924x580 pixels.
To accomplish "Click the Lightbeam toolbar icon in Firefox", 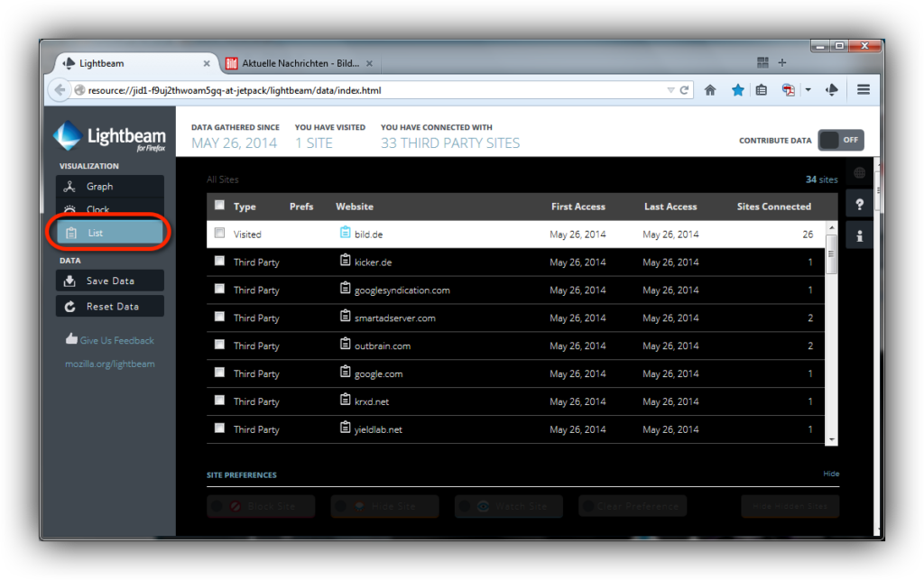I will click(833, 90).
